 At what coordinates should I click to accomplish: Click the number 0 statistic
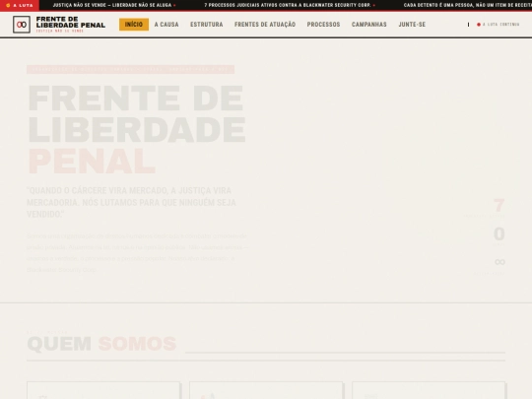[x=499, y=233]
